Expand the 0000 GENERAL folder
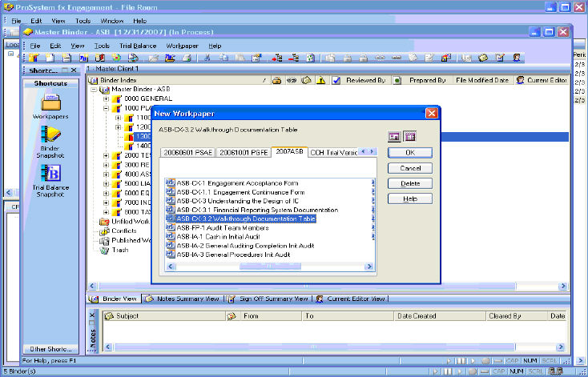588x377 pixels. point(106,99)
